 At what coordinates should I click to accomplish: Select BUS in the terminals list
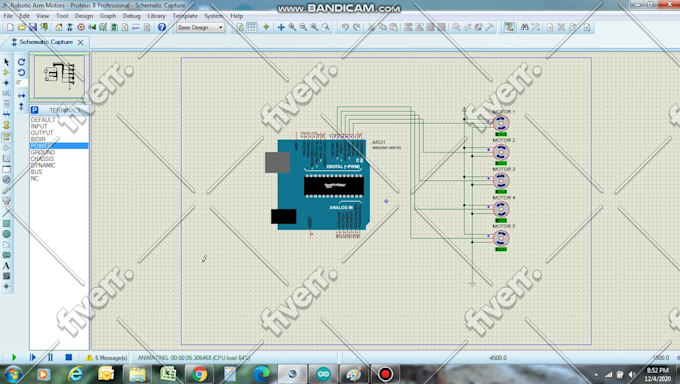(x=36, y=172)
